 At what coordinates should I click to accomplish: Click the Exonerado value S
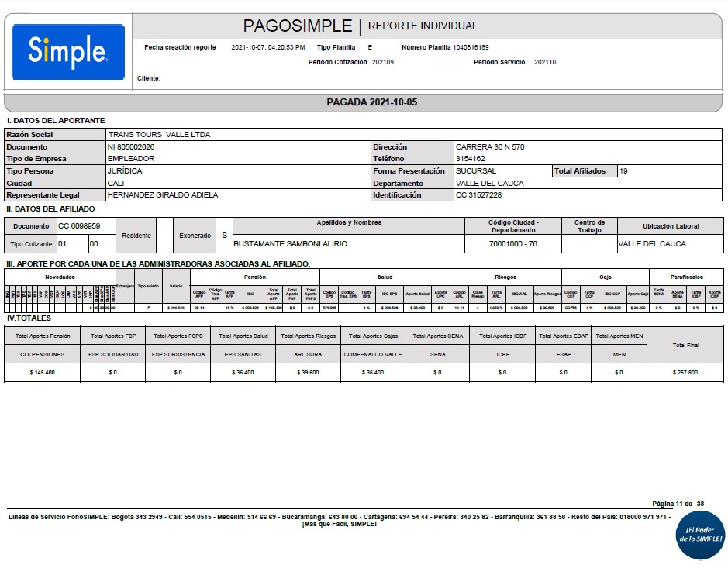click(224, 235)
